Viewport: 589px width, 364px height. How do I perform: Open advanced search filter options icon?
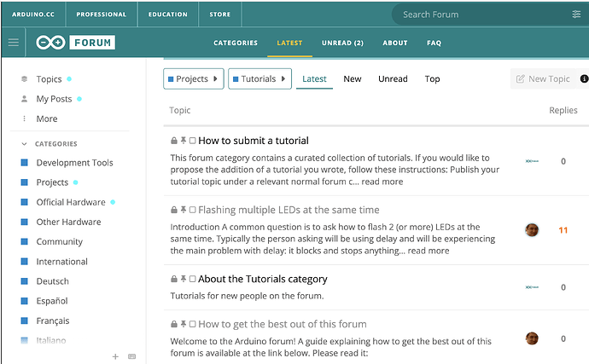point(576,14)
